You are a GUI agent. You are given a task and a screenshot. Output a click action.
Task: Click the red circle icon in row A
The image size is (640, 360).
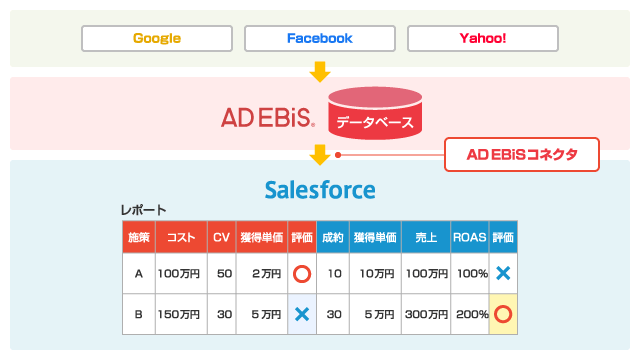pos(302,274)
